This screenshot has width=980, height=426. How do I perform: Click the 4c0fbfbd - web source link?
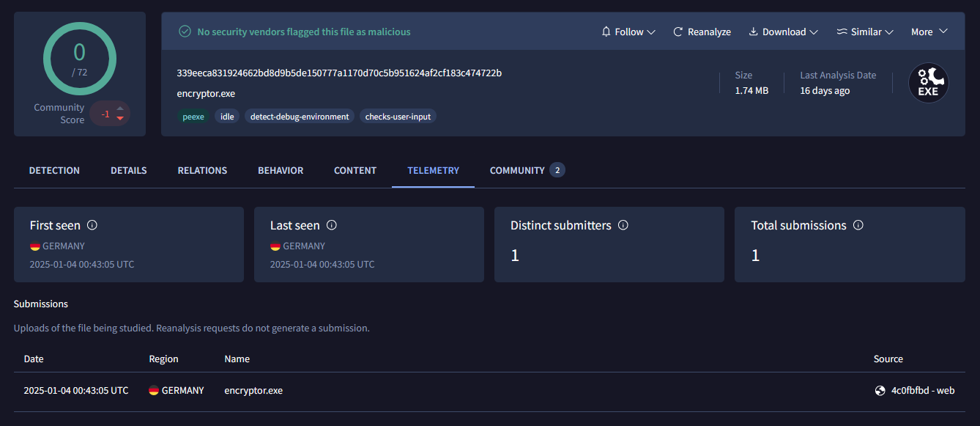tap(923, 391)
